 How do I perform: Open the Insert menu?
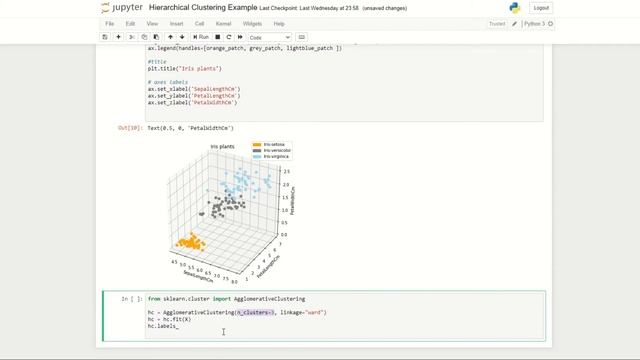point(176,24)
